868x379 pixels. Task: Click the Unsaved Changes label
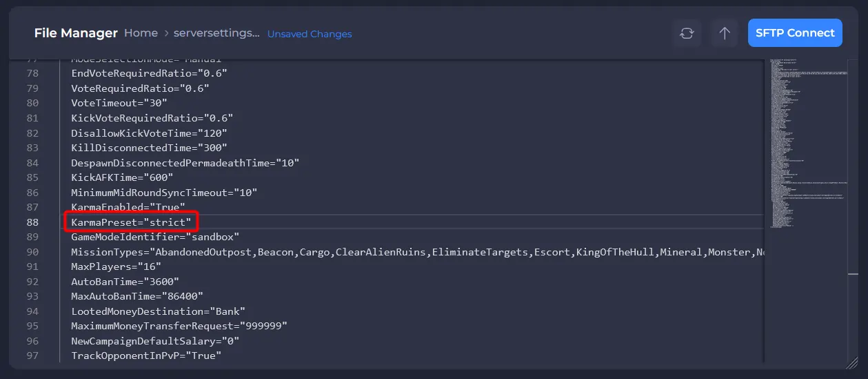[x=310, y=34]
